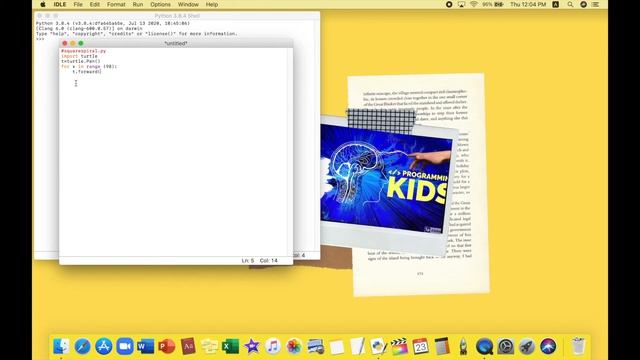Open the Options menu
640x360 pixels.
click(x=160, y=4)
